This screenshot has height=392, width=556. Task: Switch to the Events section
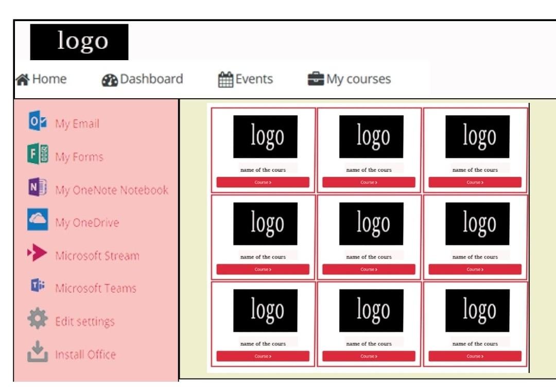254,79
